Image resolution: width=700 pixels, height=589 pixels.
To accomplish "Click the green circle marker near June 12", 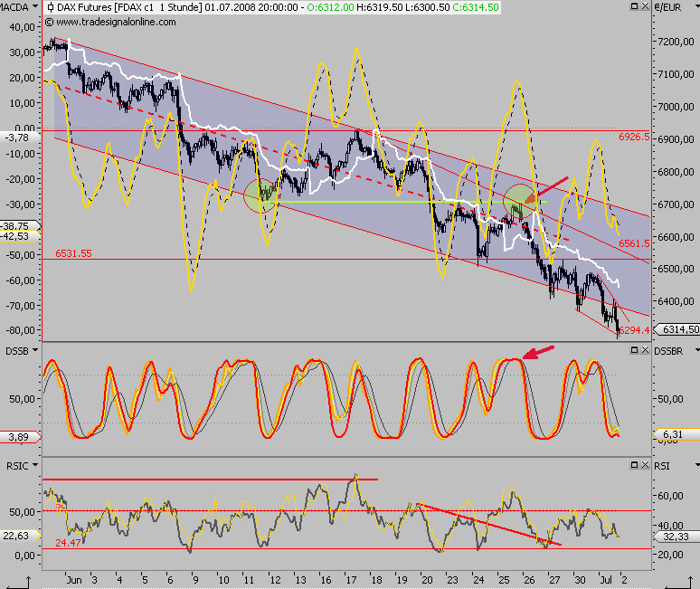I will coord(260,195).
